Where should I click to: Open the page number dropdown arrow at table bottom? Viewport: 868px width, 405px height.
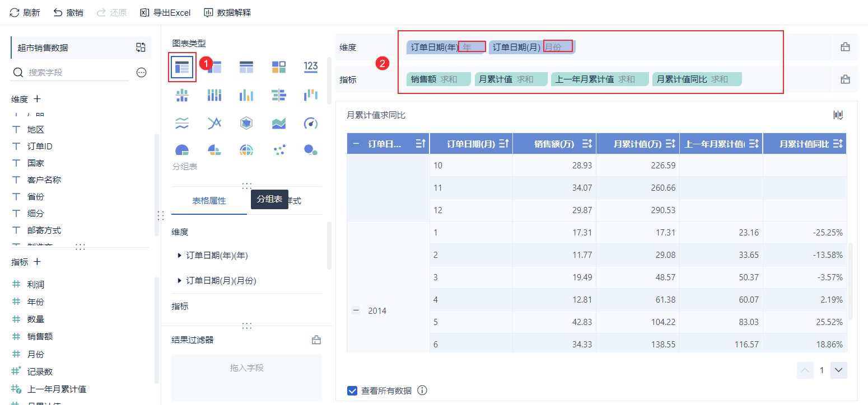pos(839,370)
